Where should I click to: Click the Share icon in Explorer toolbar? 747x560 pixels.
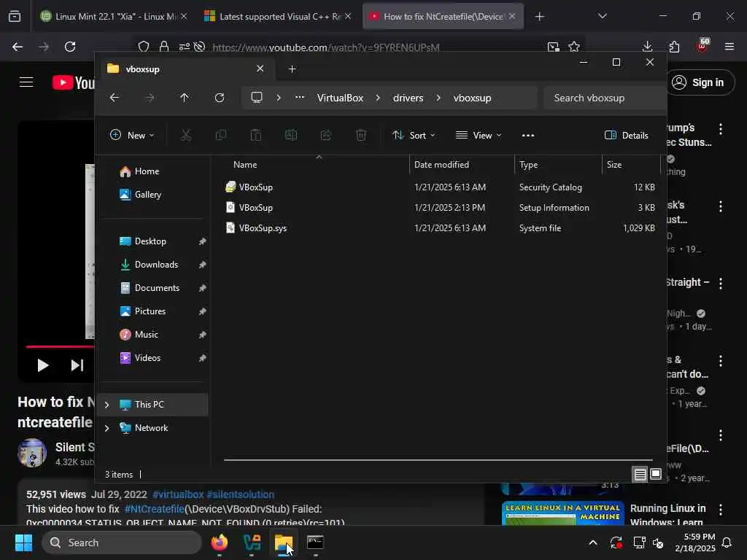[x=326, y=135]
